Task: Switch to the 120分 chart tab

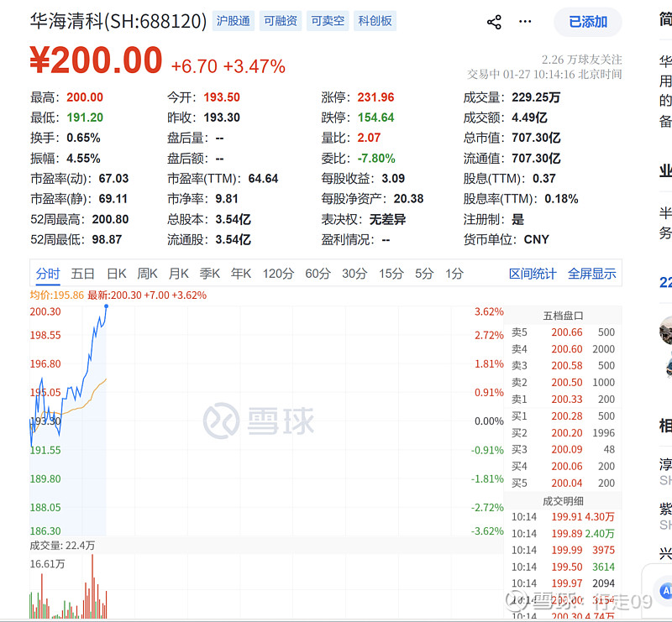Action: tap(278, 274)
